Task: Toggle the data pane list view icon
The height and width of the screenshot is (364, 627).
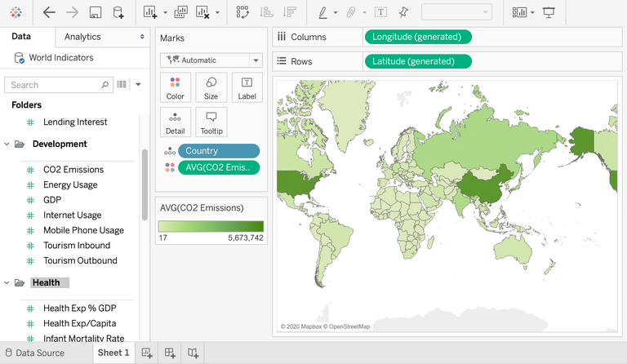Action: coord(122,84)
